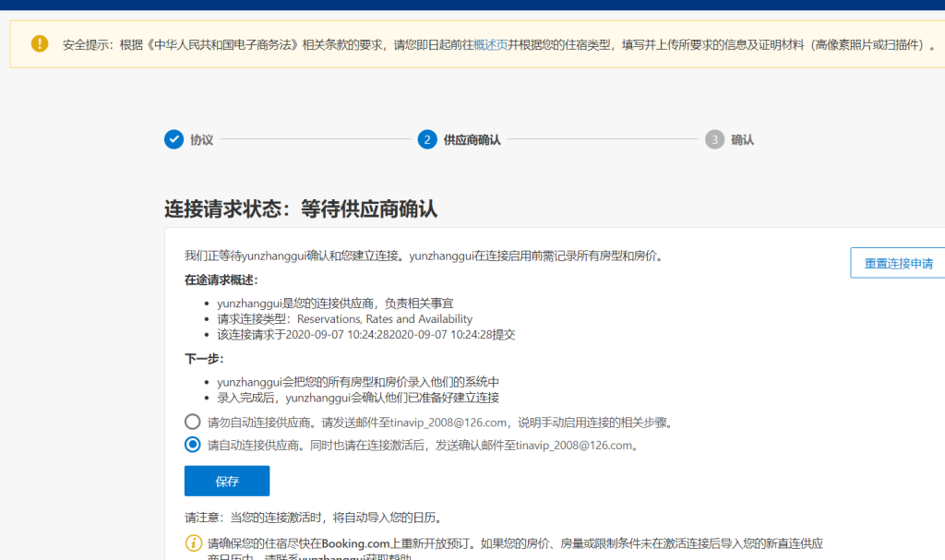Image resolution: width=945 pixels, height=560 pixels.
Task: Click the Reservations, Rates and Availability line
Action: coord(344,319)
